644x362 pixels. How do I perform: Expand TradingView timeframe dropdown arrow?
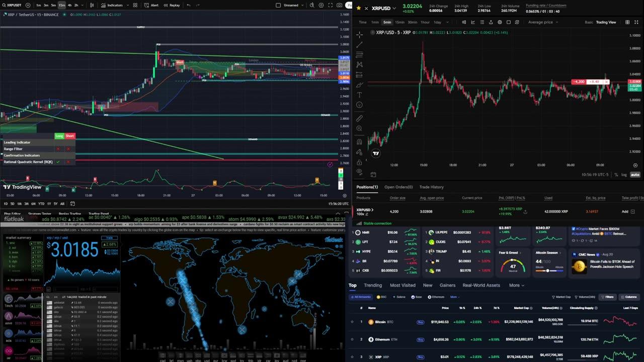83,5
